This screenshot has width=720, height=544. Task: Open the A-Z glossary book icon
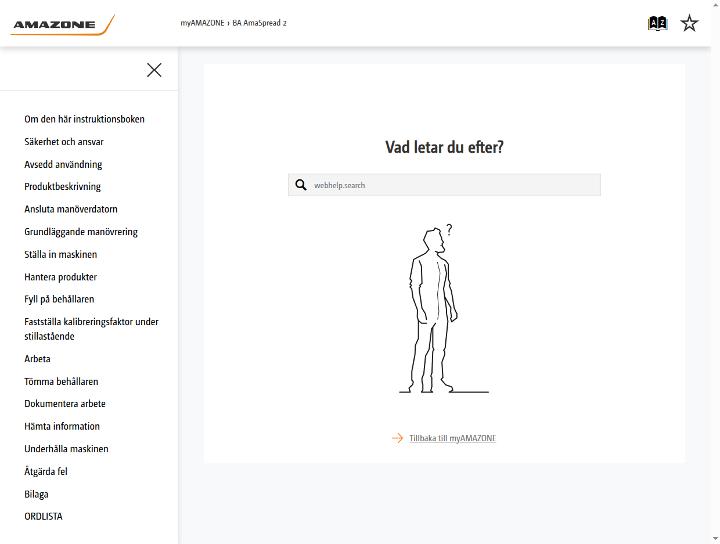point(657,23)
